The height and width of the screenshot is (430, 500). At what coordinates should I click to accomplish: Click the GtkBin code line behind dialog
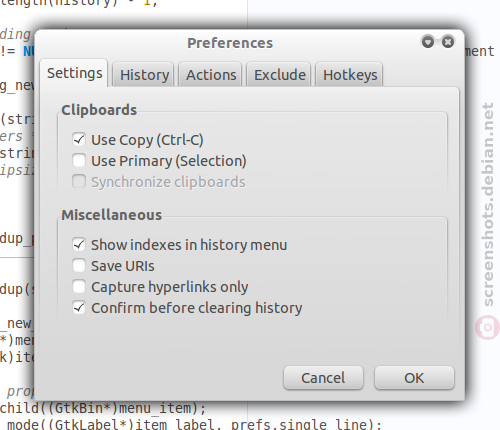[x=103, y=408]
